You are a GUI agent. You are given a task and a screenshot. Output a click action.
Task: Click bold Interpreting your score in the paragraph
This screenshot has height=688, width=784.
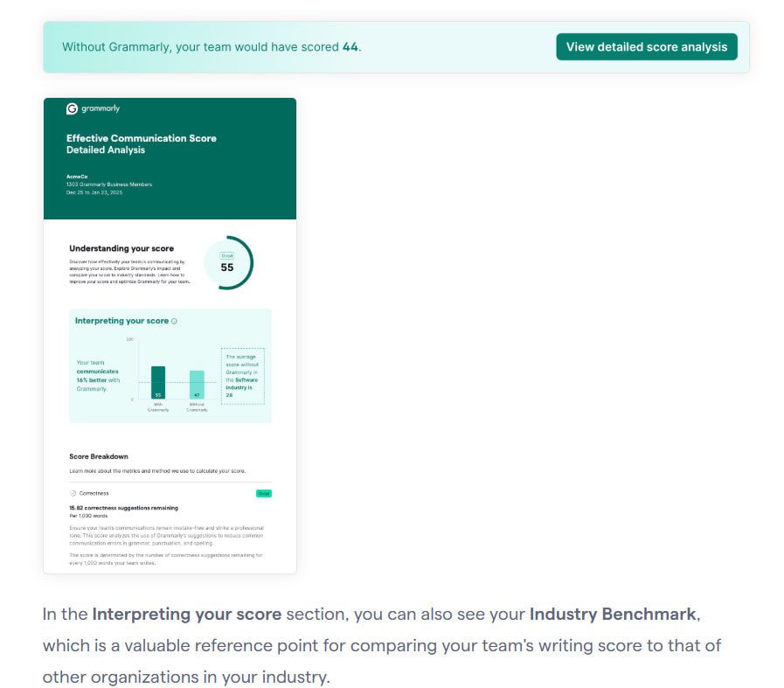[186, 614]
